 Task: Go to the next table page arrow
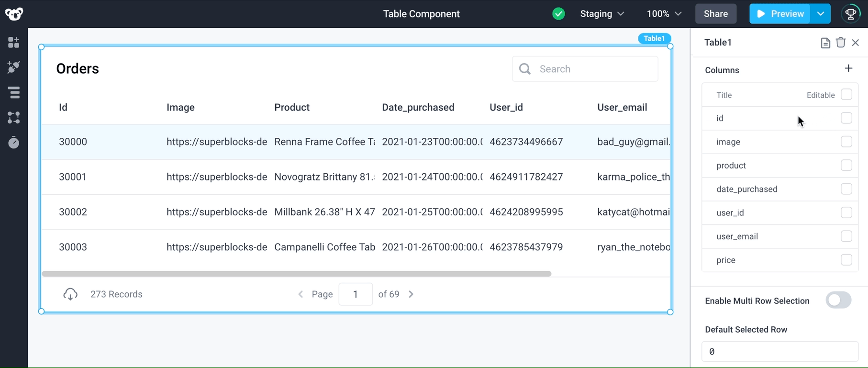[411, 294]
